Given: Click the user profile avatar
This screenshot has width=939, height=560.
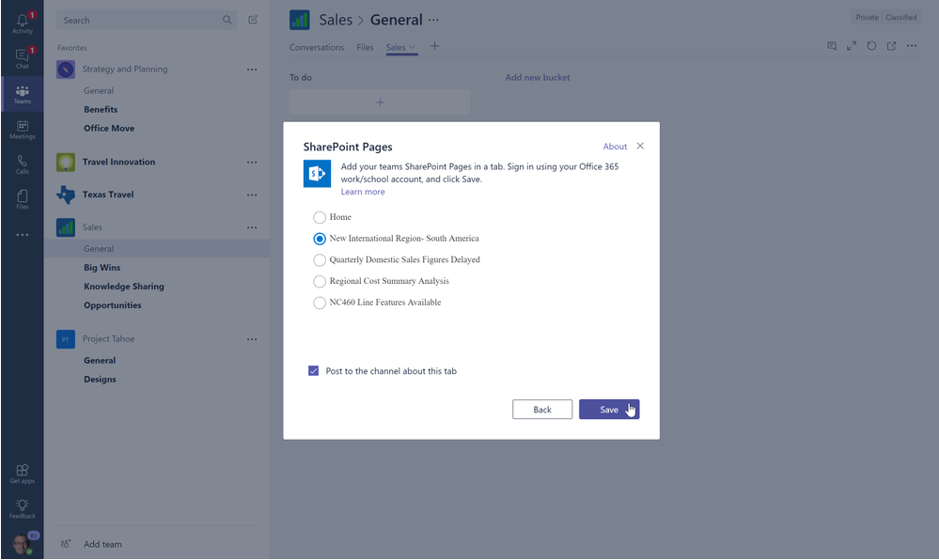Looking at the screenshot, I should pyautogui.click(x=22, y=544).
